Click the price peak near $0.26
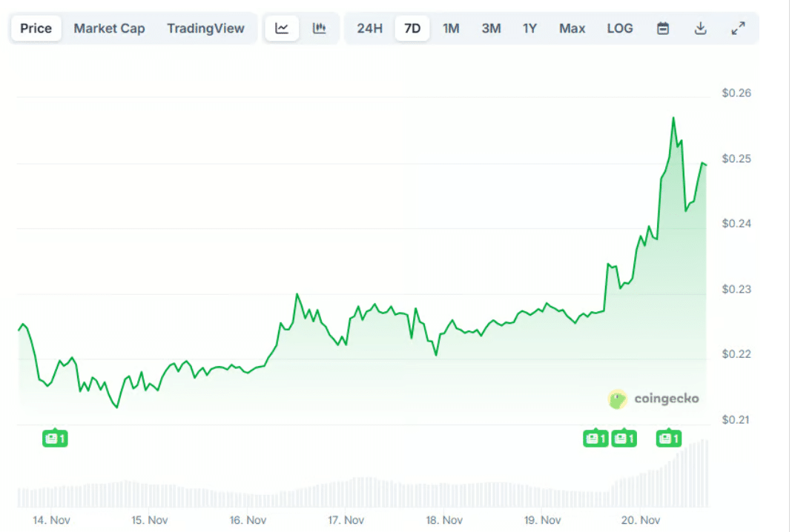Screen dimensions: 792x532 click(x=673, y=118)
